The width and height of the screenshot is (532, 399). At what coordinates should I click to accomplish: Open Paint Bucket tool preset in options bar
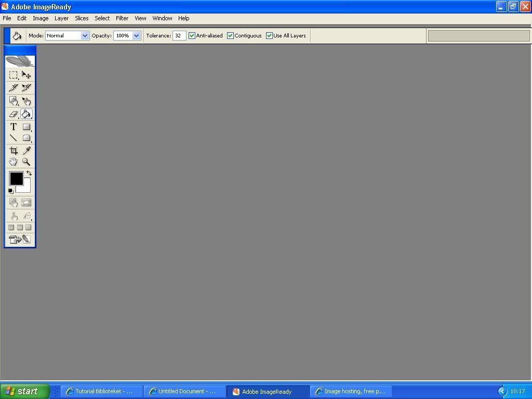[x=17, y=36]
